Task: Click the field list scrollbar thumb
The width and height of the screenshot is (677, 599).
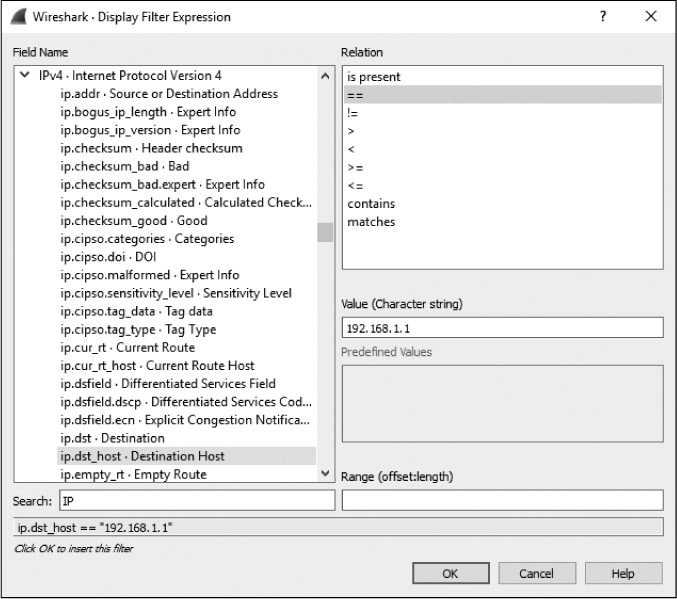Action: coord(325,232)
